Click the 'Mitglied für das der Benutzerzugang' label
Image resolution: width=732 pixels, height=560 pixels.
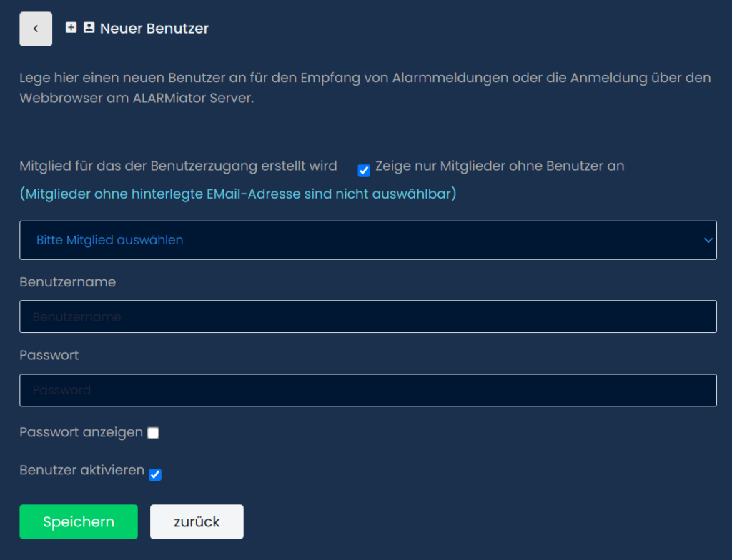coord(178,166)
